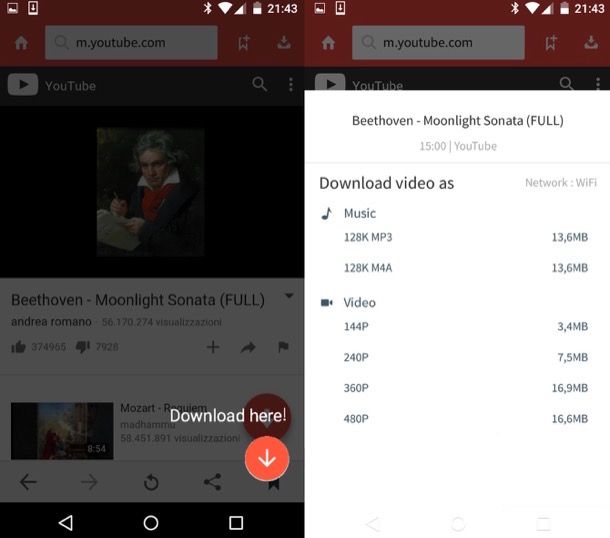Expand video description arrow beside title
The height and width of the screenshot is (538, 610).
point(289,296)
